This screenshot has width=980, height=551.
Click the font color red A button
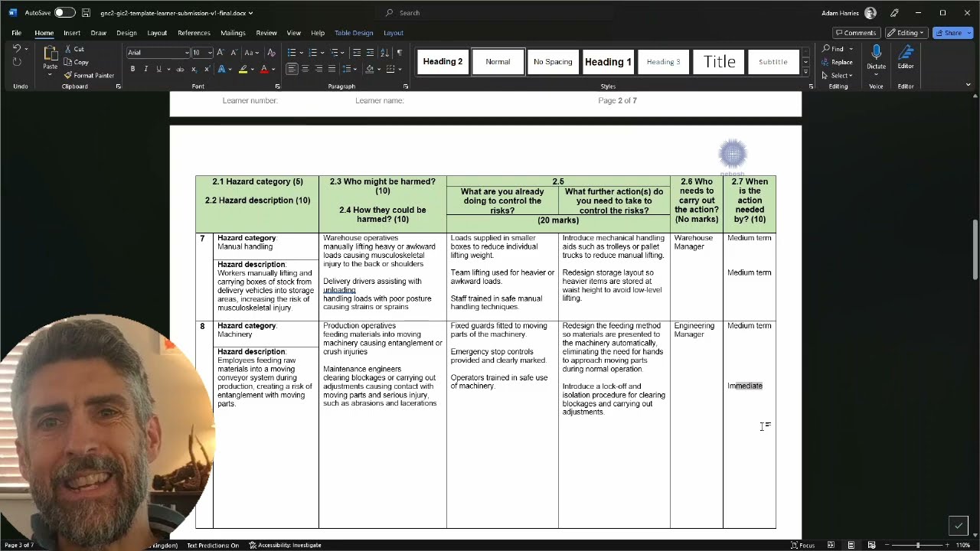[264, 70]
